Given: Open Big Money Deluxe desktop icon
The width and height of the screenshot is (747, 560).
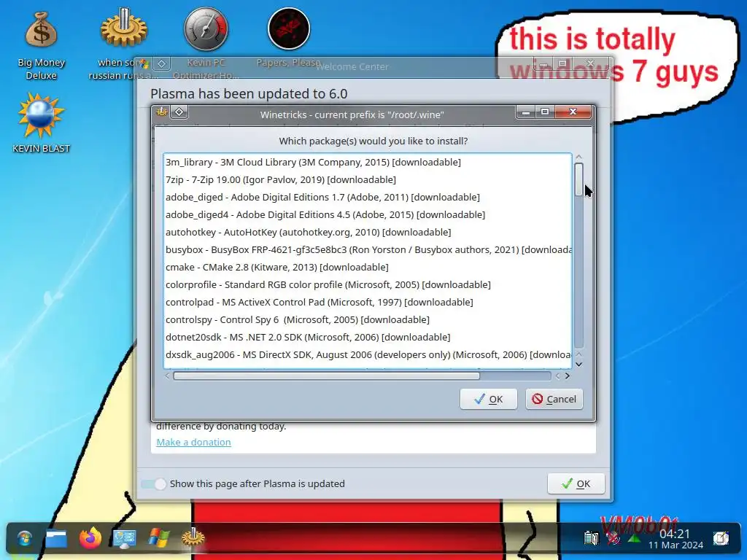Looking at the screenshot, I should (x=41, y=45).
